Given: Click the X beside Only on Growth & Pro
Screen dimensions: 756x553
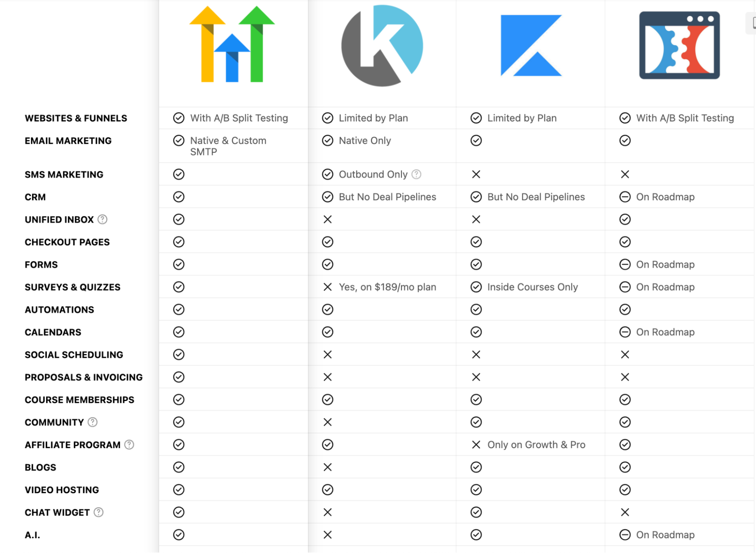Looking at the screenshot, I should [476, 445].
